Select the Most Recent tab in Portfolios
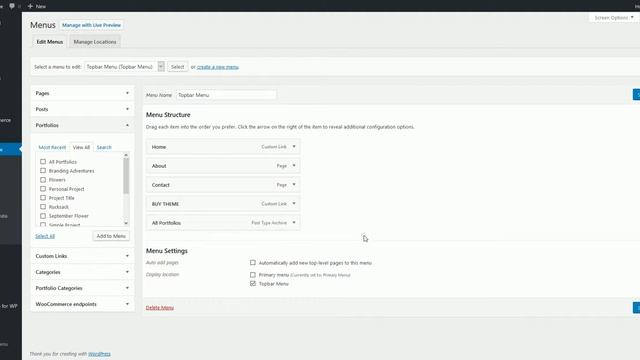 pyautogui.click(x=52, y=147)
